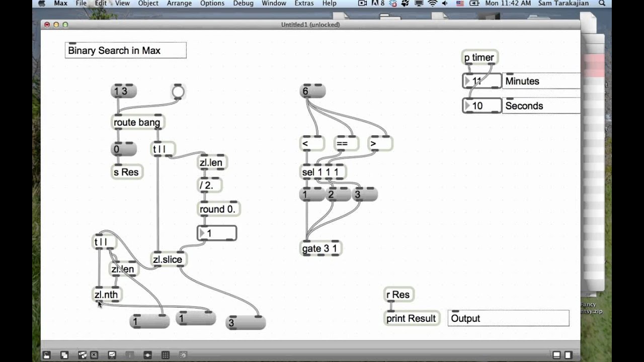Click the menu bar clock 'Mon 11:42 AM'
Image resolution: width=644 pixels, height=362 pixels.
pyautogui.click(x=508, y=4)
